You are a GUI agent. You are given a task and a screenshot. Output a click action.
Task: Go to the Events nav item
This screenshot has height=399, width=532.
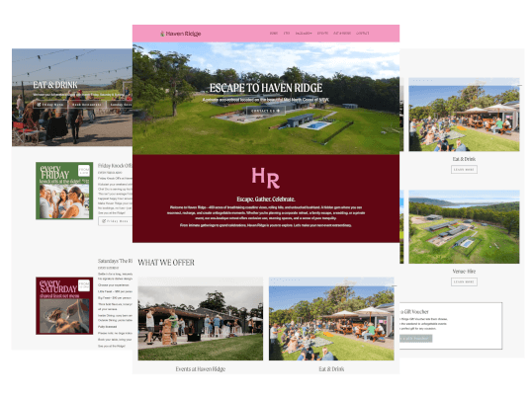coord(322,34)
